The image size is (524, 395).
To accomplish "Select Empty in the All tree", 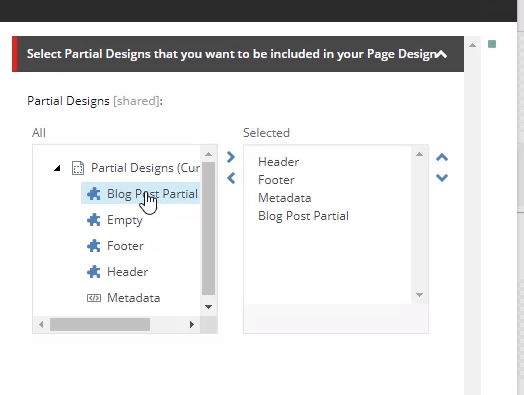I will [125, 220].
